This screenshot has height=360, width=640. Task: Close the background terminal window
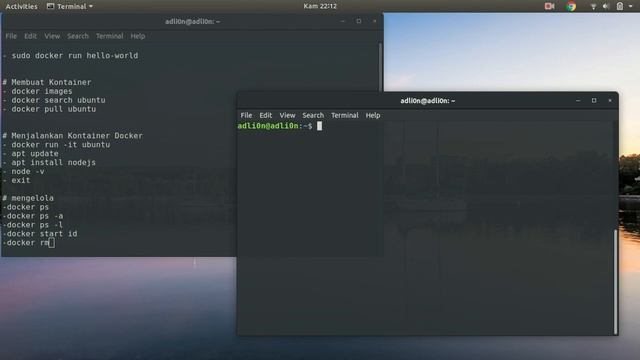[375, 21]
